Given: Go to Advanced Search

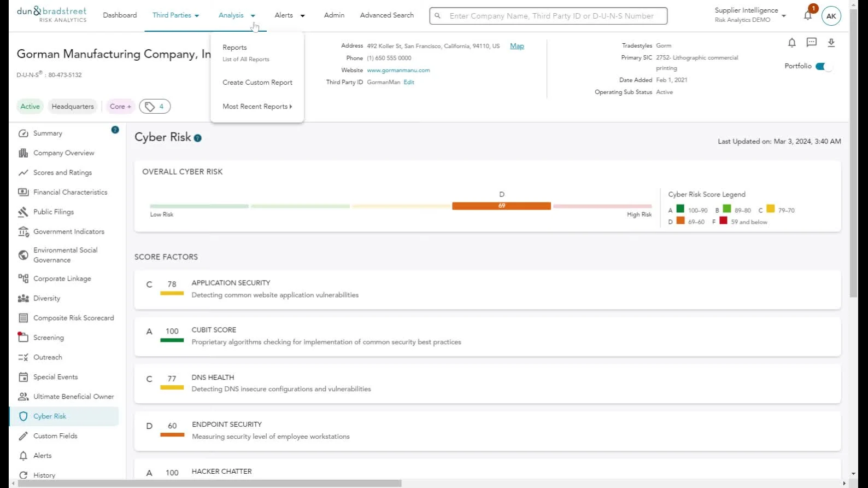Looking at the screenshot, I should (387, 15).
